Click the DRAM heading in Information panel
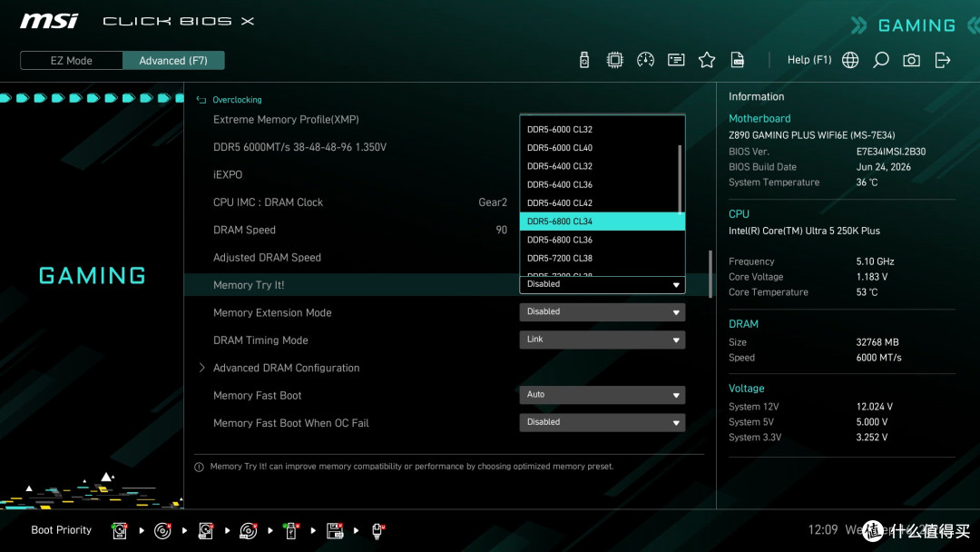 tap(743, 324)
